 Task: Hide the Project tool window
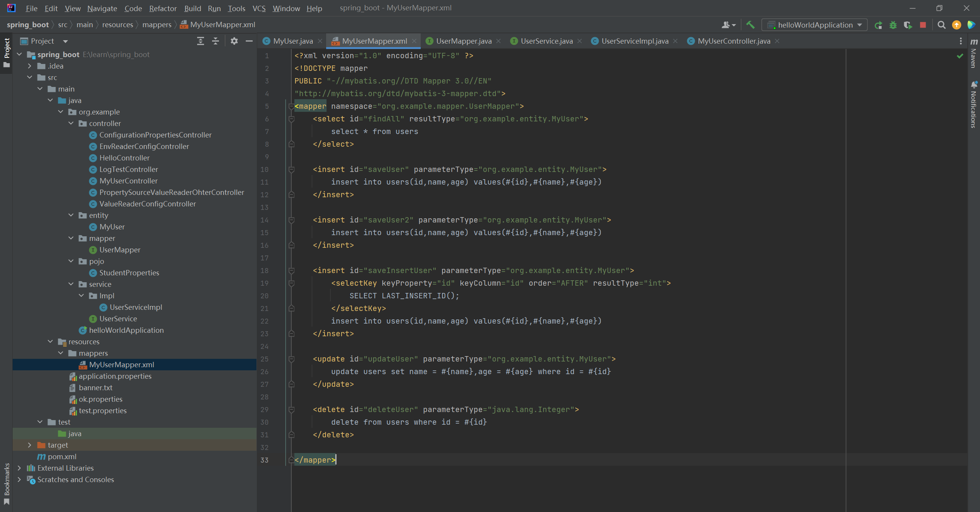(249, 41)
